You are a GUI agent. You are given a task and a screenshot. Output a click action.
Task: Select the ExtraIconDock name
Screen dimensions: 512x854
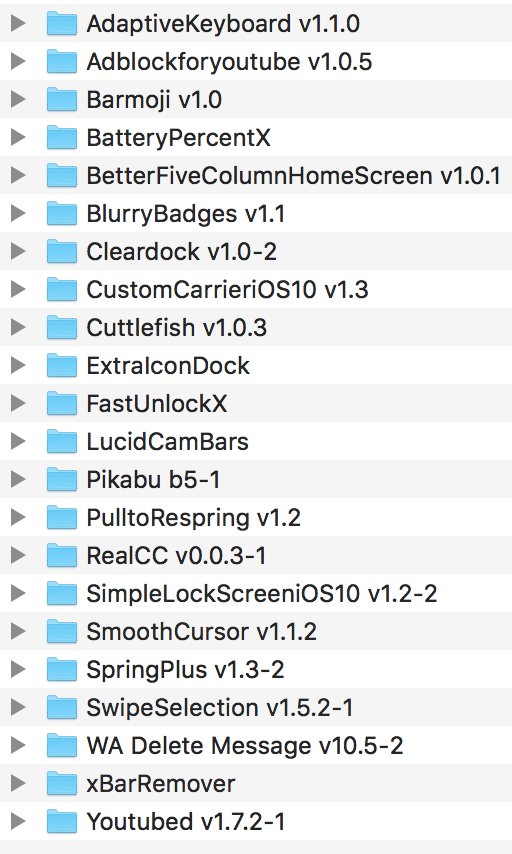pos(168,365)
